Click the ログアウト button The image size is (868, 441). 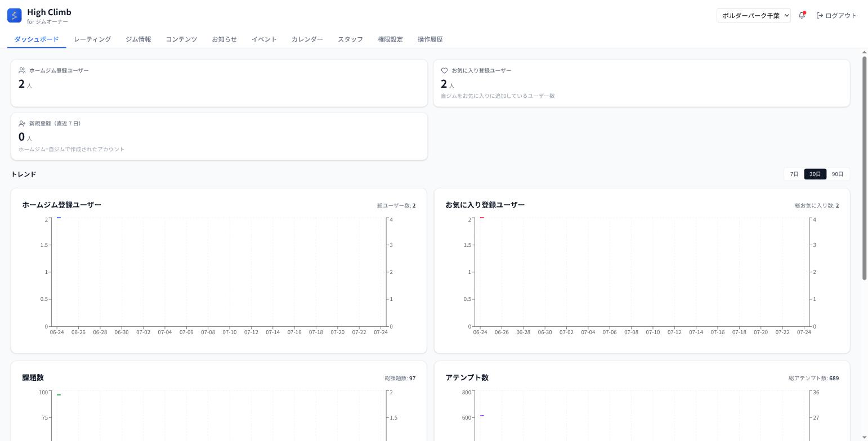pyautogui.click(x=836, y=16)
